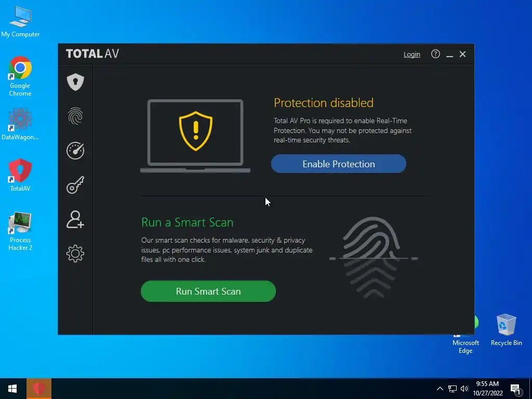Show hidden system tray icons
The width and height of the screenshot is (532, 399).
point(440,389)
